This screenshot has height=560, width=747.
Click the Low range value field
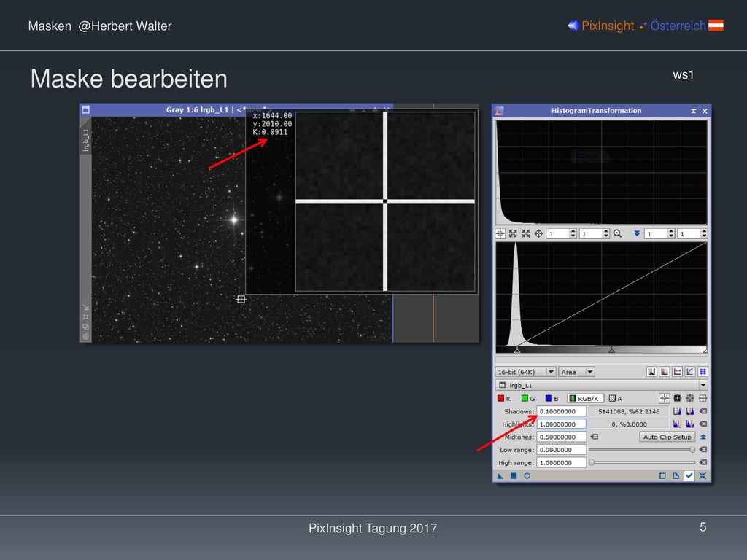561,449
